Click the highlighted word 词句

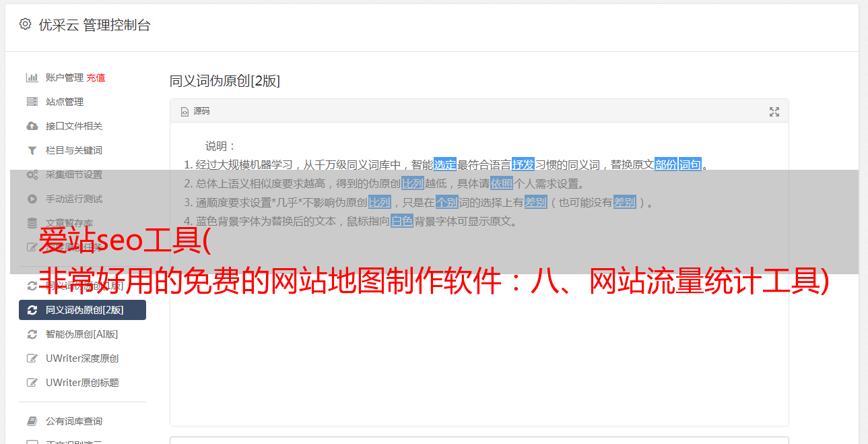pyautogui.click(x=690, y=164)
